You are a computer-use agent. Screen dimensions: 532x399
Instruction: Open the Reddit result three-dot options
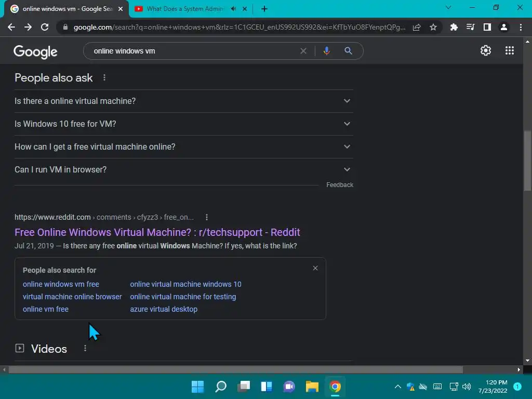tap(207, 217)
